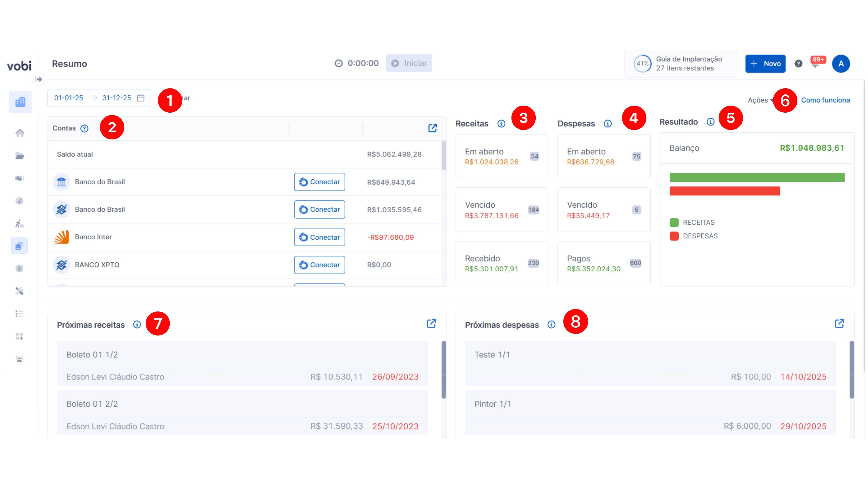Start the timer with Iniciar

(409, 63)
